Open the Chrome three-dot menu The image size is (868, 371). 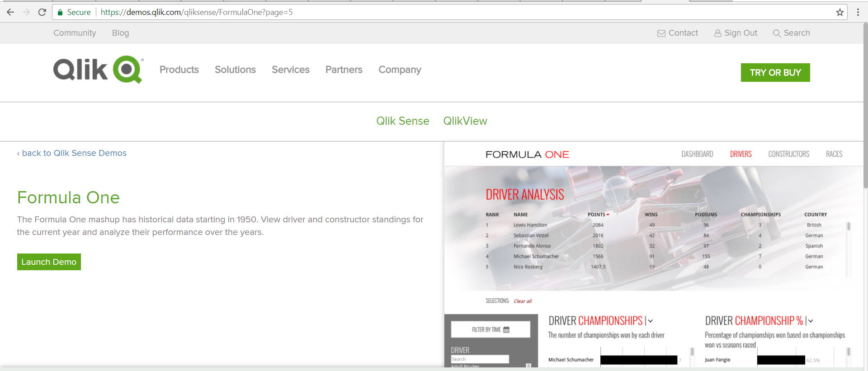pyautogui.click(x=858, y=12)
